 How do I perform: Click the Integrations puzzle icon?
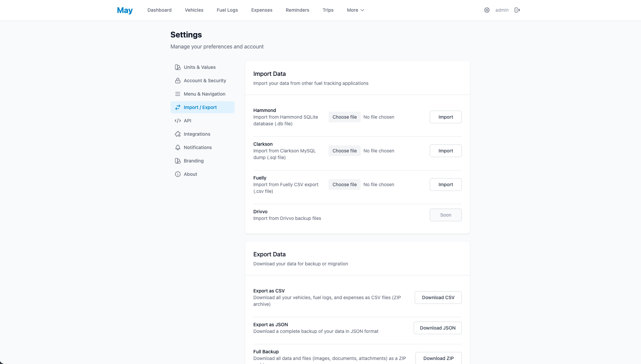[178, 134]
